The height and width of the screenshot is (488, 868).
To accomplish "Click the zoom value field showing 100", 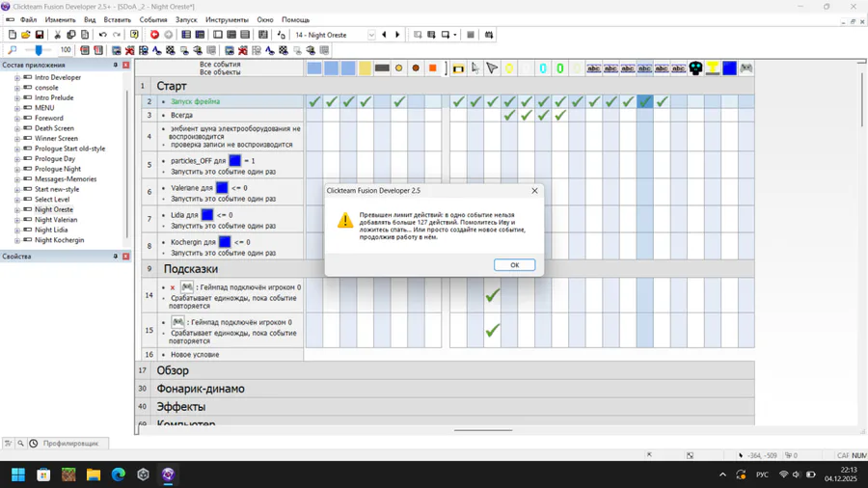I will tap(66, 50).
